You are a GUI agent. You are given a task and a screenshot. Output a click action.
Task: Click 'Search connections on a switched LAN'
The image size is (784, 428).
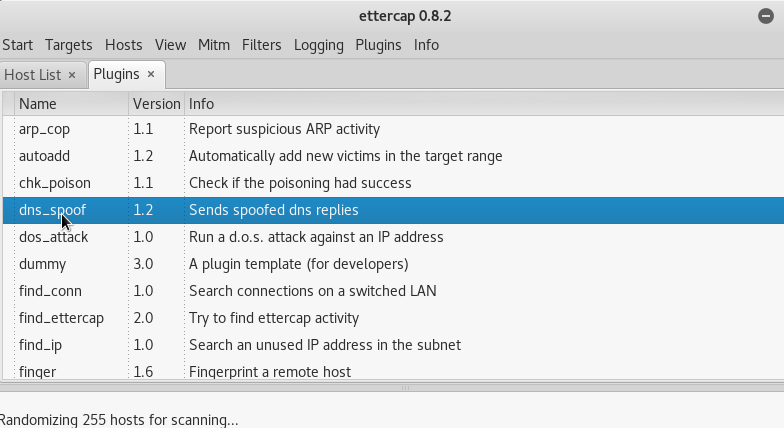[x=312, y=291]
